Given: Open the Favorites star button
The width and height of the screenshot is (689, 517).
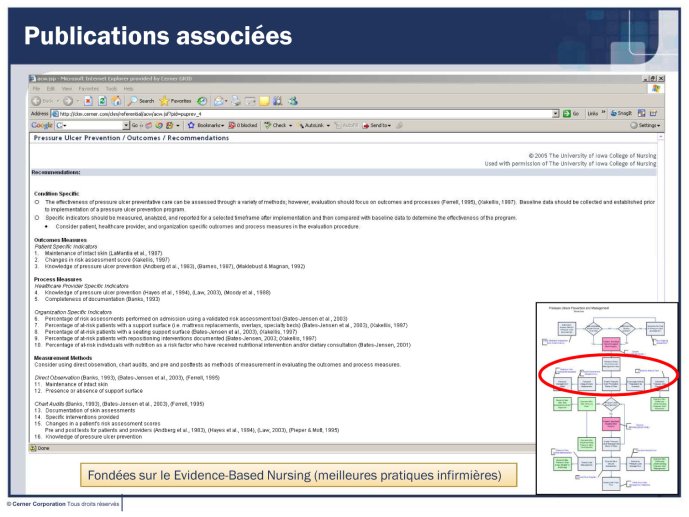Looking at the screenshot, I should (x=175, y=101).
